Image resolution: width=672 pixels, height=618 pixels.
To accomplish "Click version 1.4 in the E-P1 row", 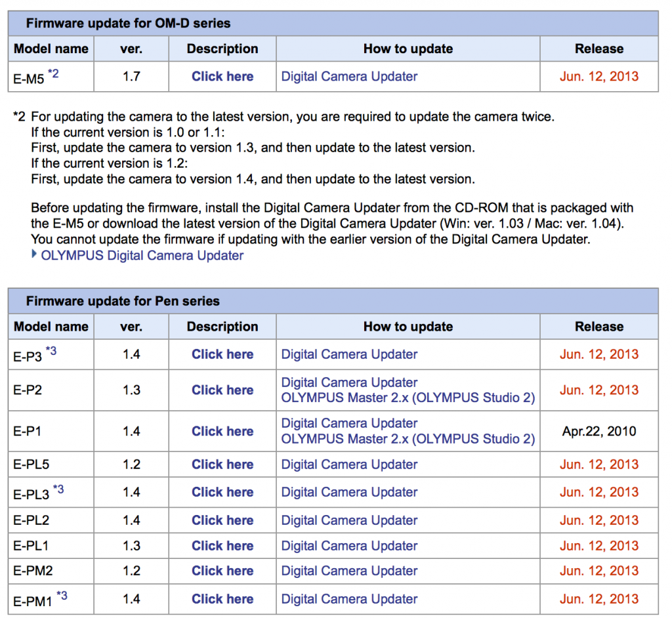I will coord(131,431).
